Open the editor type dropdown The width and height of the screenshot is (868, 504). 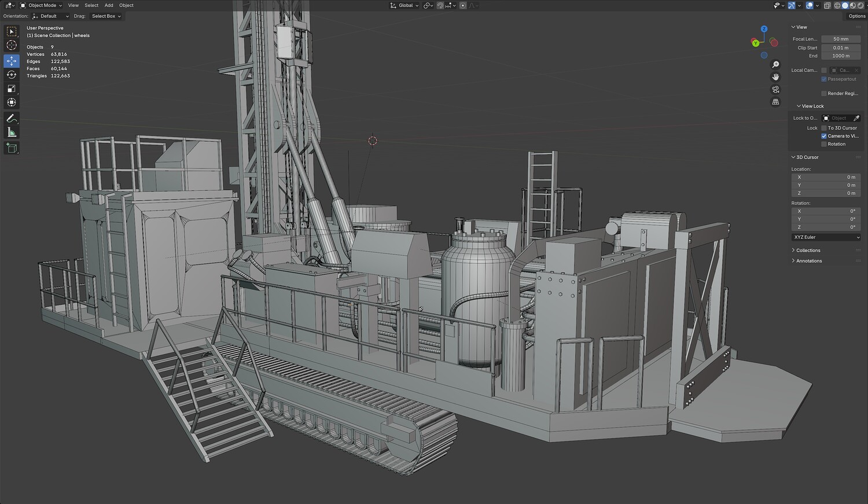[10, 5]
